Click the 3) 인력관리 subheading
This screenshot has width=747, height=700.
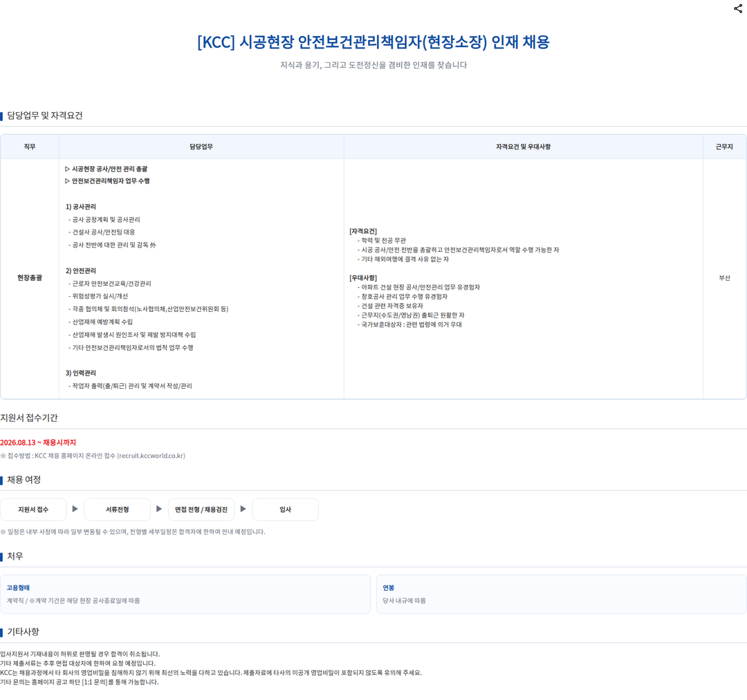[x=80, y=373]
